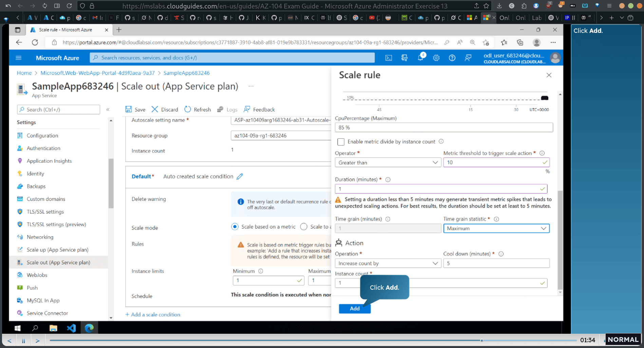Enable metric divide by instance count checkbox
The height and width of the screenshot is (348, 644).
point(341,142)
